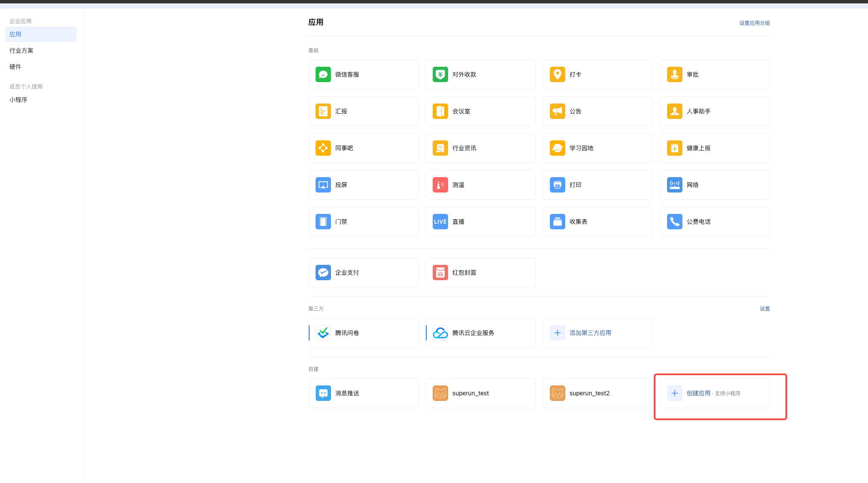Click the 直播 LIVE icon

click(440, 222)
